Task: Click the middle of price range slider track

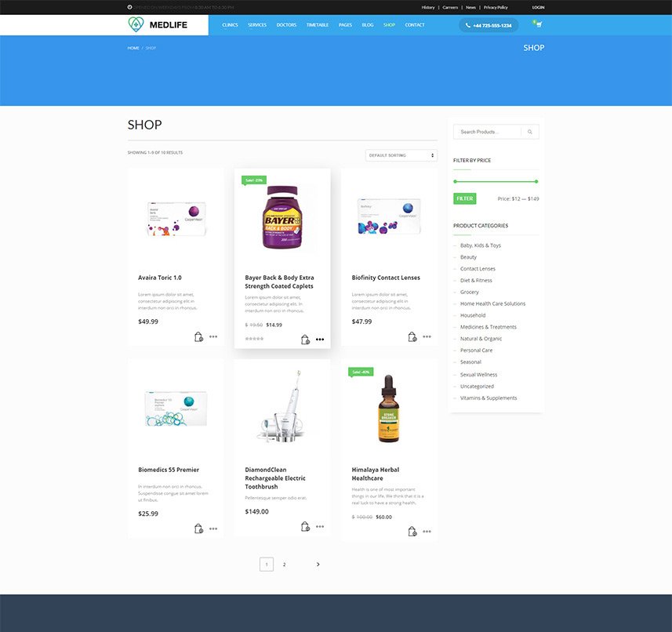Action: pyautogui.click(x=496, y=182)
